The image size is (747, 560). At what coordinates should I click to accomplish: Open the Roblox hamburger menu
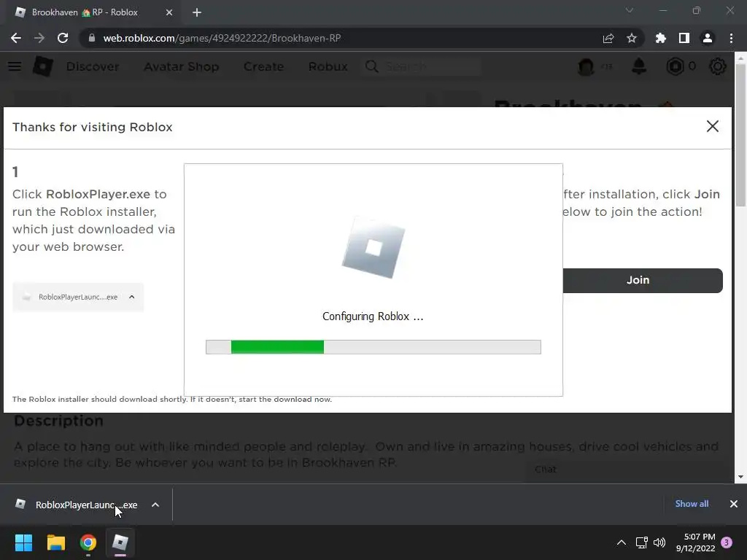click(x=15, y=66)
